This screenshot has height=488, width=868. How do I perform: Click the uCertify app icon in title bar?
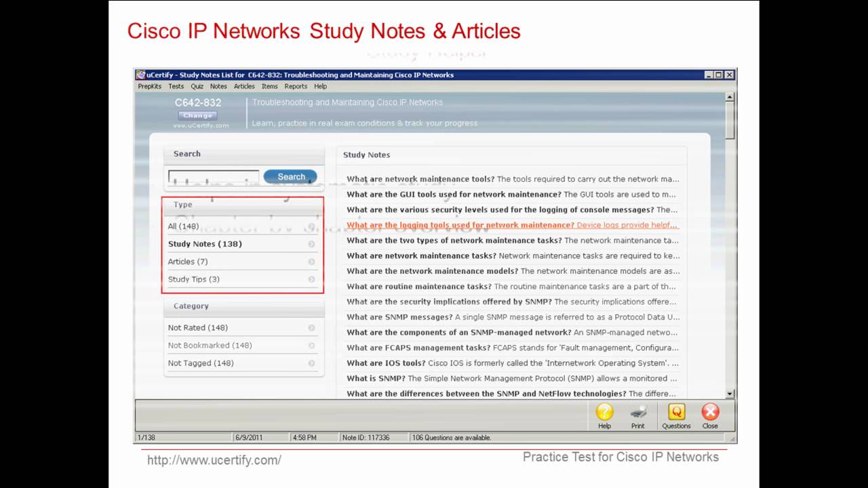pos(141,75)
